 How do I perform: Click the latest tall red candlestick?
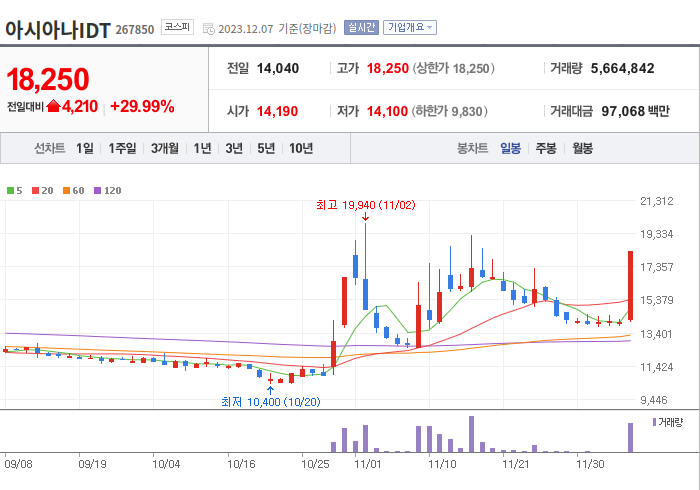point(630,286)
